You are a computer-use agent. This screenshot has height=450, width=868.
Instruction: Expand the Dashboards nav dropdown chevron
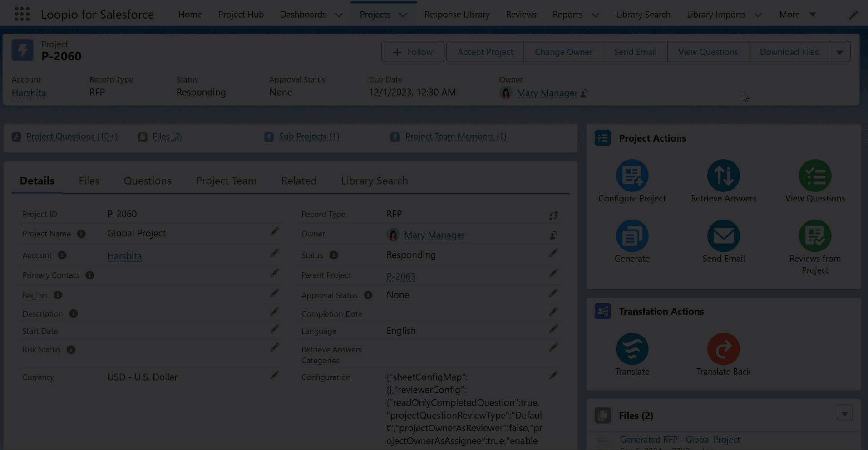pos(339,15)
